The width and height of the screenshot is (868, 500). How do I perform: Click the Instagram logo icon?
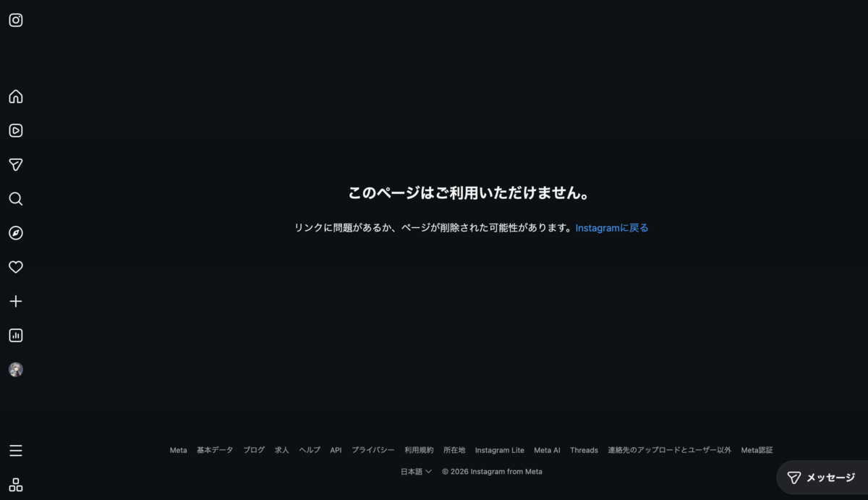click(x=16, y=20)
